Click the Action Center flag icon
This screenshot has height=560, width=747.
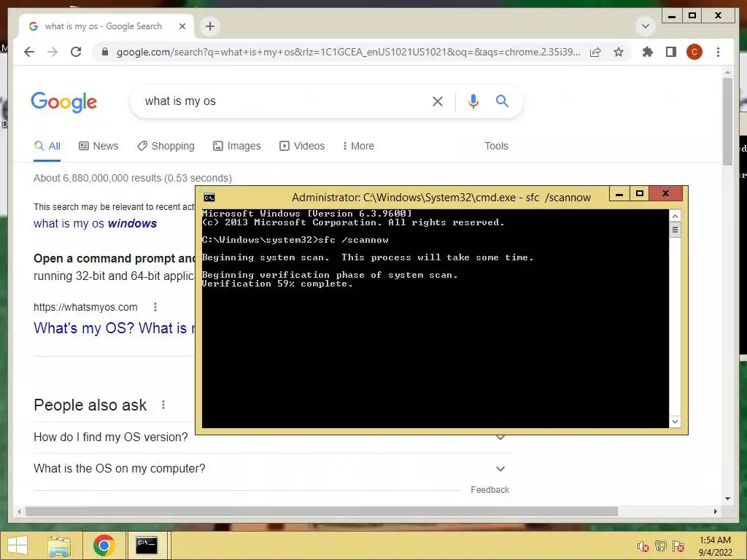point(678,545)
